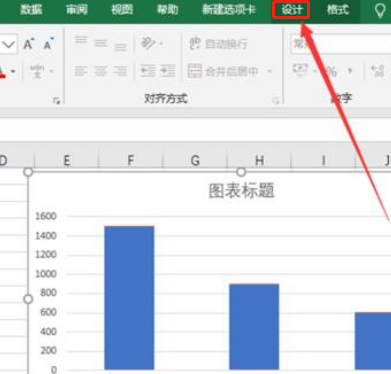Screen dimensions: 391x374
Task: Open the phonetic guide wén button
Action: [x=37, y=71]
